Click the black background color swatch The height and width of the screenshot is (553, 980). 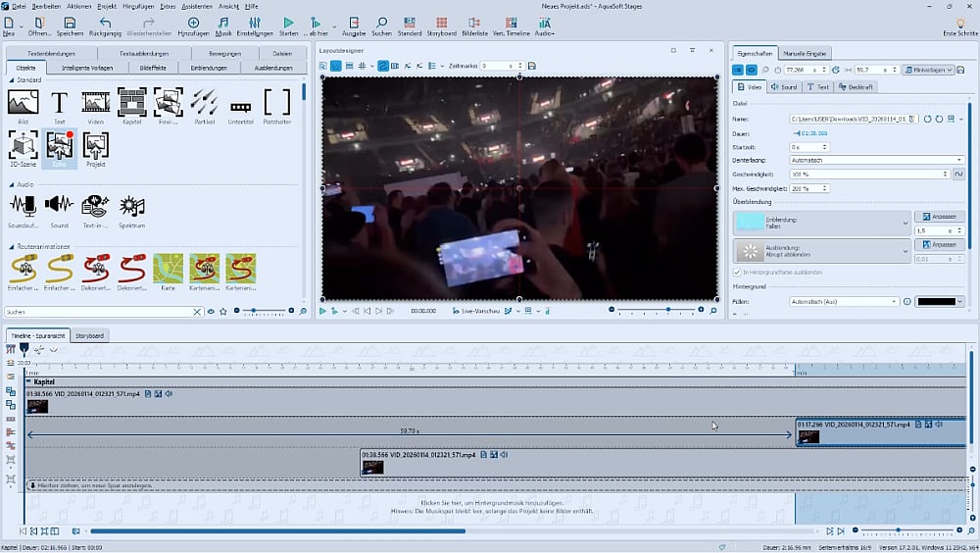pyautogui.click(x=939, y=302)
